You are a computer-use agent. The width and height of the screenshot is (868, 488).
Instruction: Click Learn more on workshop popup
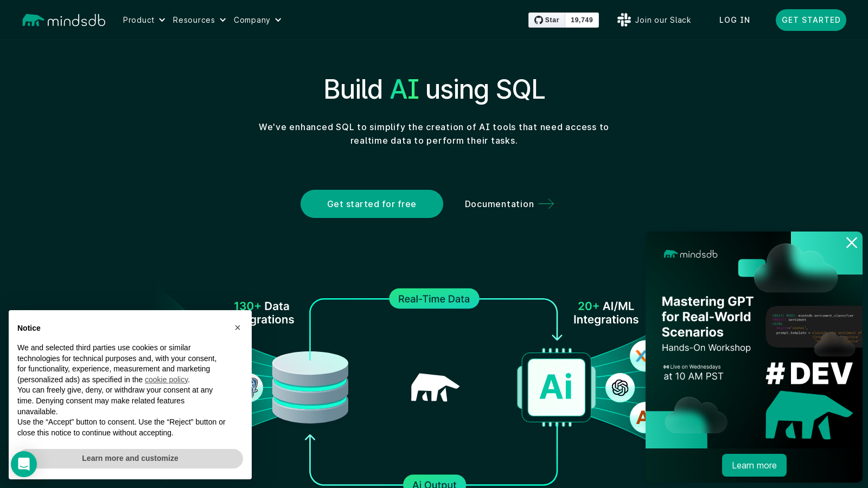pyautogui.click(x=754, y=465)
